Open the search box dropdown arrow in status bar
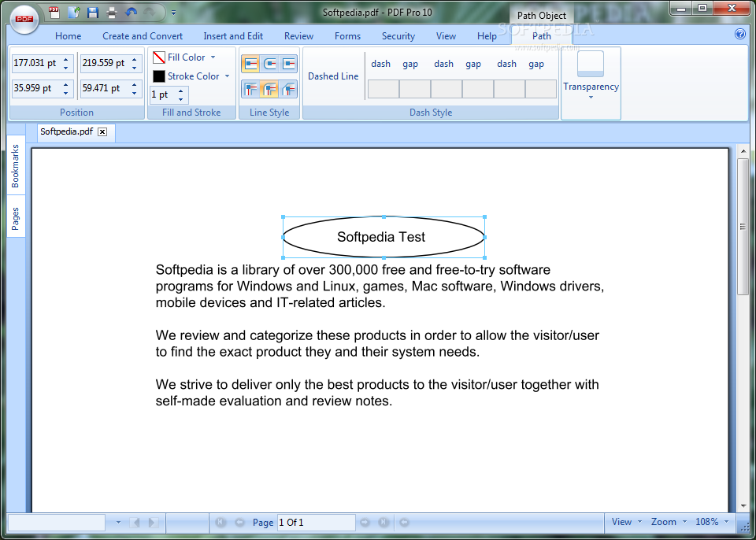 [x=119, y=522]
